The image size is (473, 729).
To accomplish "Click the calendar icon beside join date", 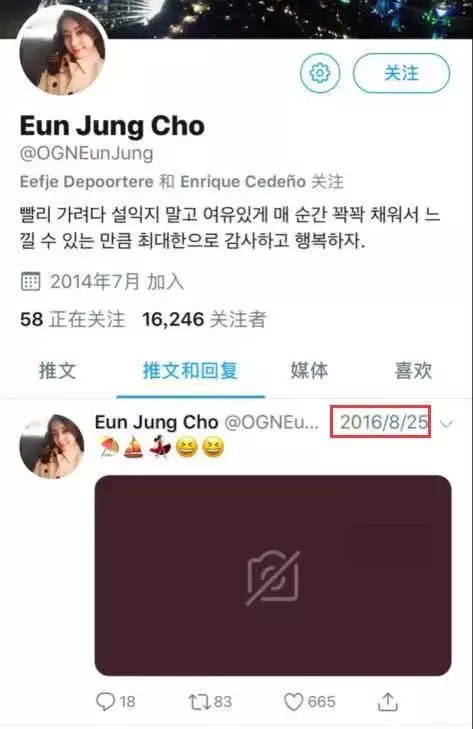I will click(31, 281).
